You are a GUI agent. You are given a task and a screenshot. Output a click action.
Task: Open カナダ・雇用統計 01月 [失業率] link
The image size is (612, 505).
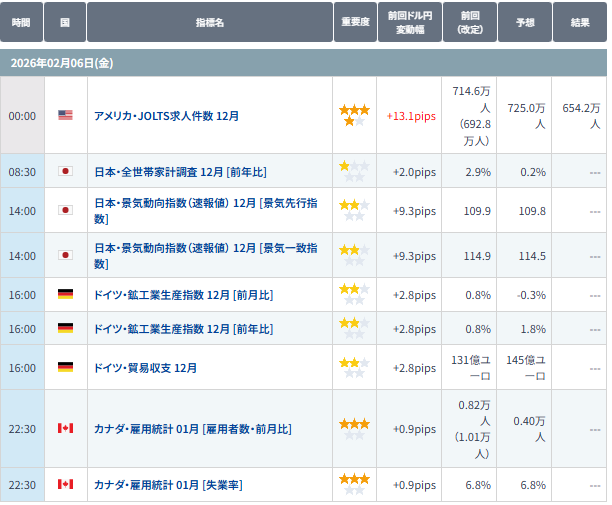pyautogui.click(x=167, y=485)
